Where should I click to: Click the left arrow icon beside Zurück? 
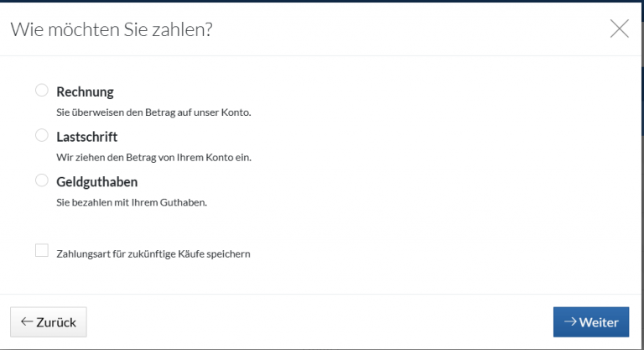click(27, 322)
